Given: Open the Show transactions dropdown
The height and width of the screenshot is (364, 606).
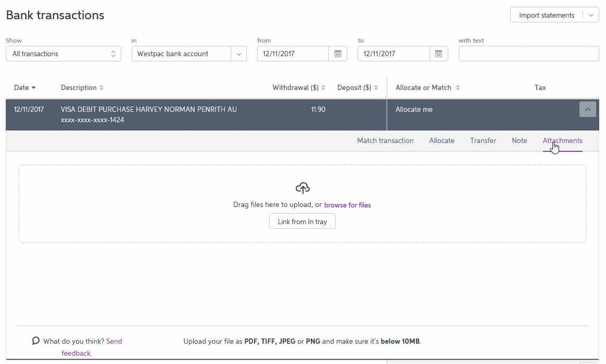Looking at the screenshot, I should click(x=64, y=54).
